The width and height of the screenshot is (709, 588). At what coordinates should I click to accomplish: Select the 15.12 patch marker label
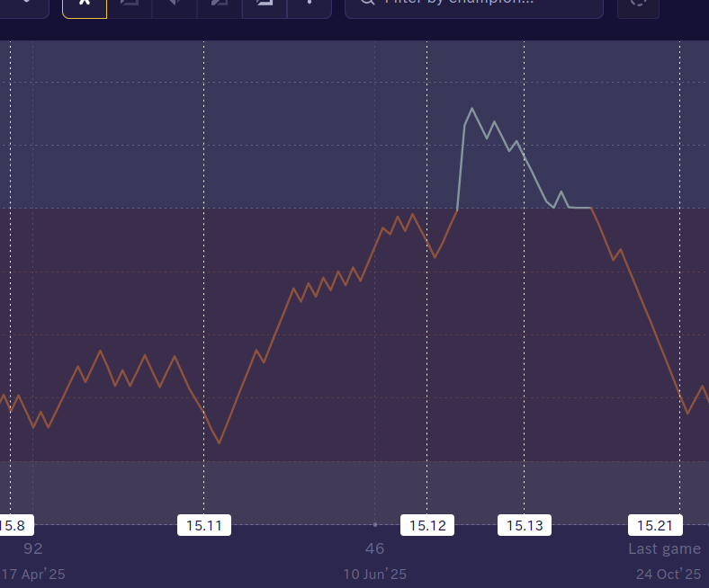pos(427,525)
